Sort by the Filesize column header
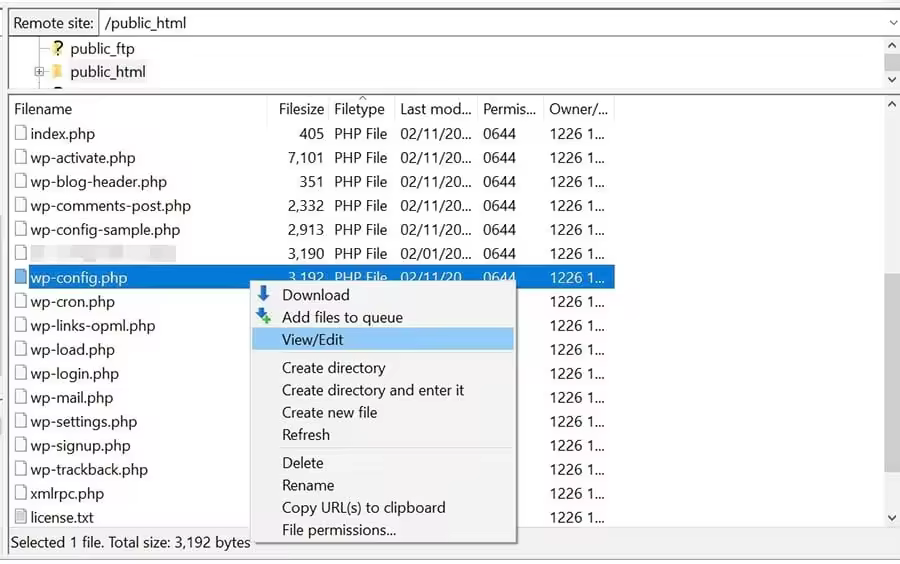The height and width of the screenshot is (564, 900). coord(298,109)
